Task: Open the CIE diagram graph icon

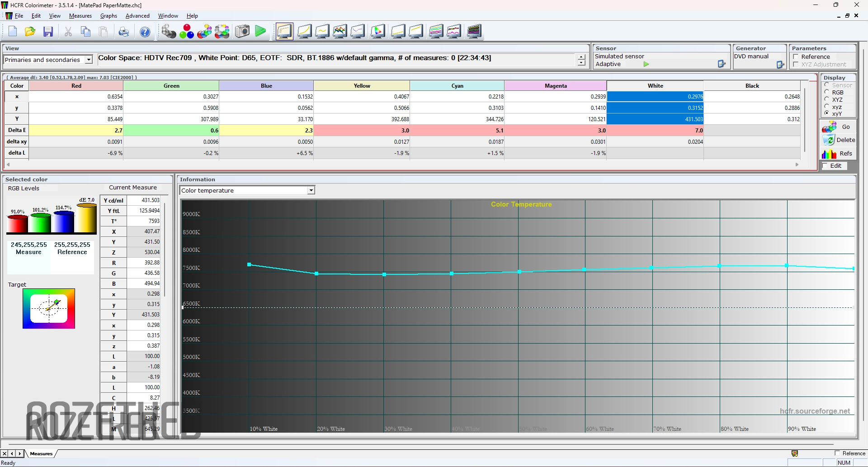Action: (x=378, y=32)
